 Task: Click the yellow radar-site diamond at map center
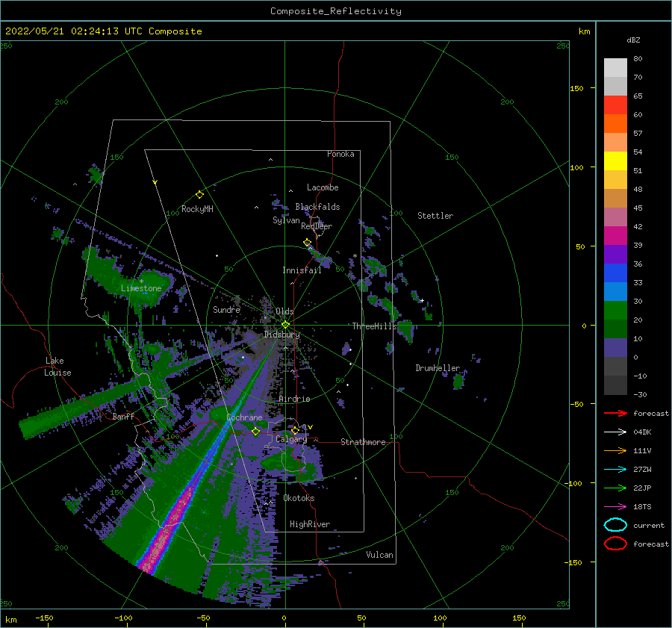coord(285,325)
